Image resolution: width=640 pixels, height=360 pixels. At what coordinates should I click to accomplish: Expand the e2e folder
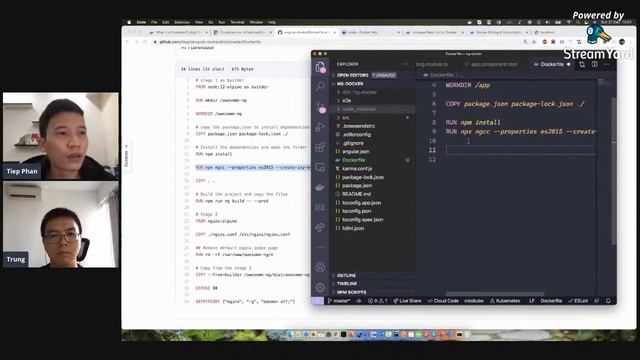373,100
